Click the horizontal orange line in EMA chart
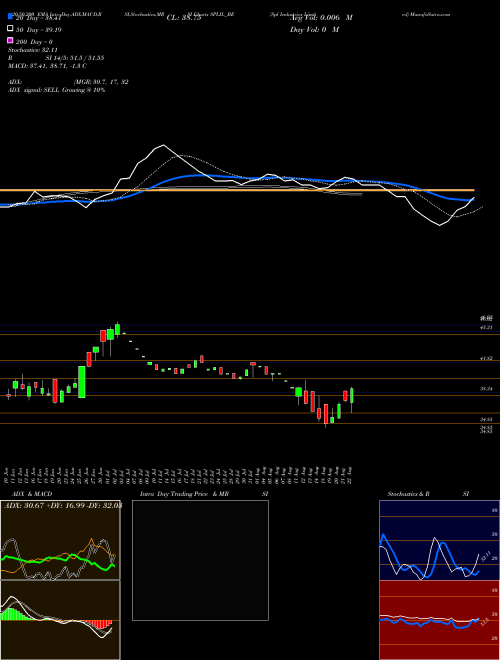500x660 pixels. (237, 190)
